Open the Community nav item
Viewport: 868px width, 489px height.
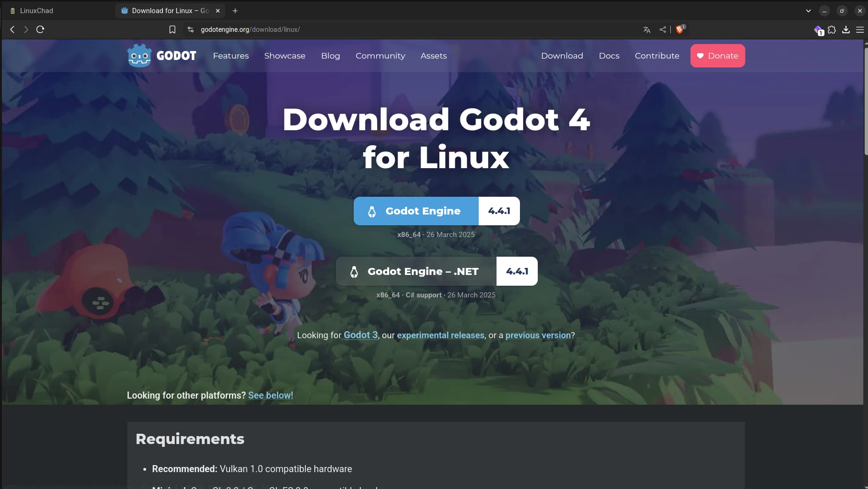tap(380, 56)
